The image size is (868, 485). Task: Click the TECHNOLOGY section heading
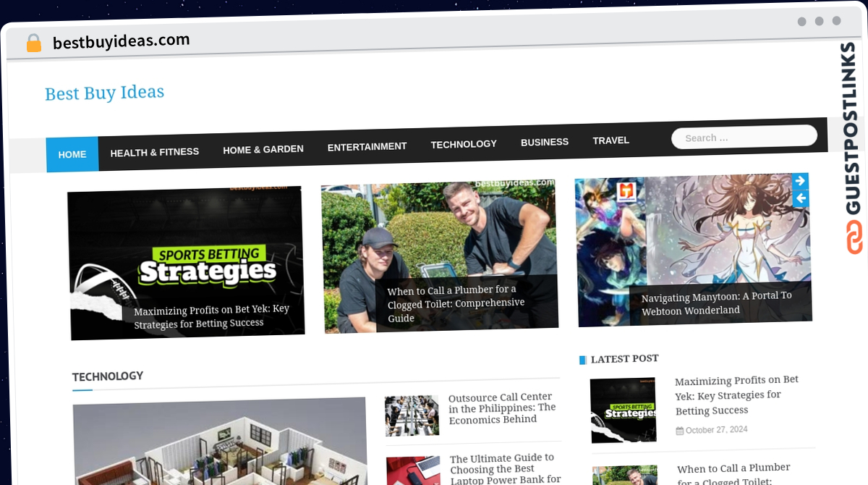tap(108, 376)
